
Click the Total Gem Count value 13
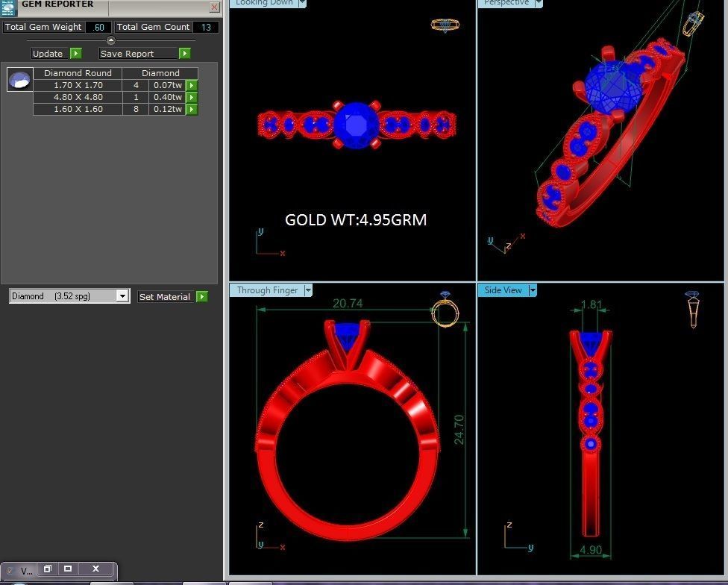point(206,28)
